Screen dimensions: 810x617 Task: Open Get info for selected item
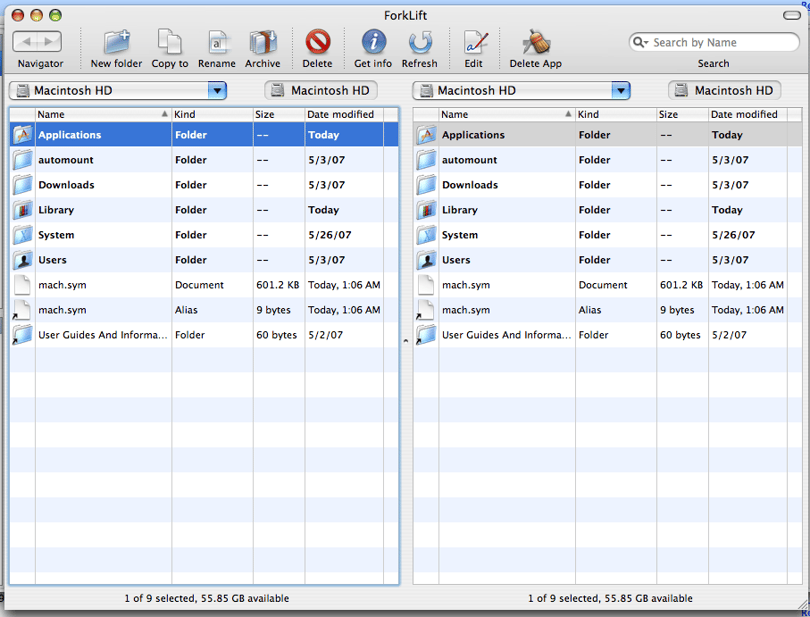[x=373, y=42]
